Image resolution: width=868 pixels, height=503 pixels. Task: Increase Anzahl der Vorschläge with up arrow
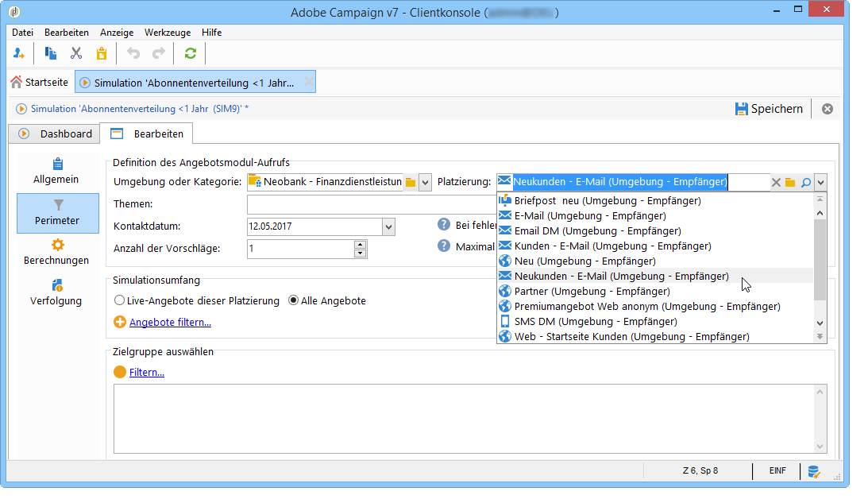click(361, 244)
